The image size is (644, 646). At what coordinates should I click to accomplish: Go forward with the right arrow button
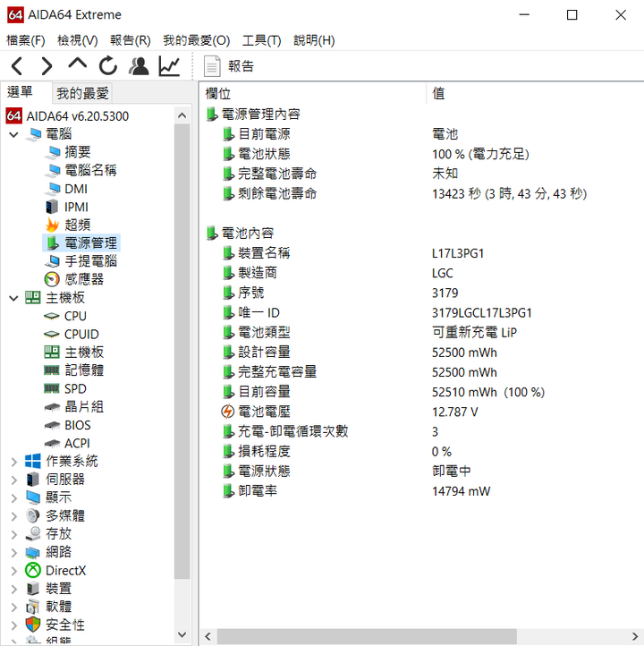tap(47, 66)
